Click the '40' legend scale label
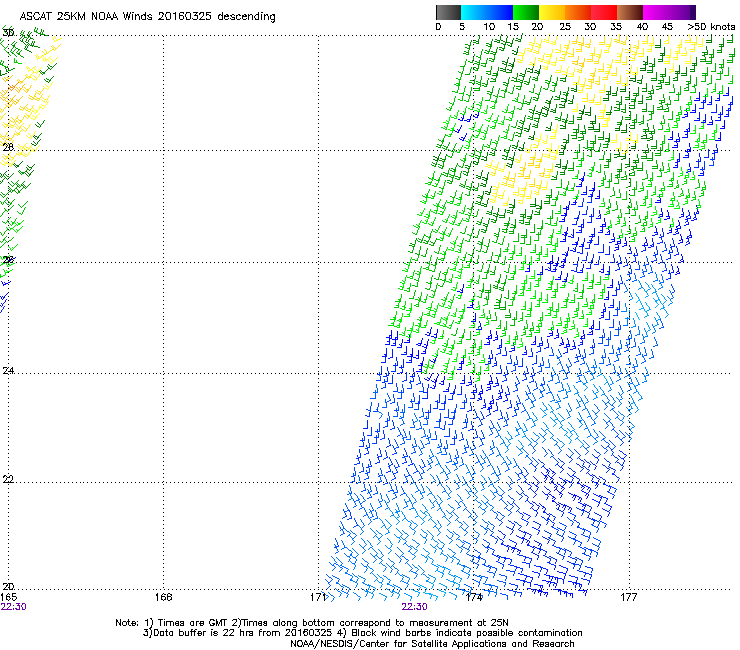 click(642, 27)
